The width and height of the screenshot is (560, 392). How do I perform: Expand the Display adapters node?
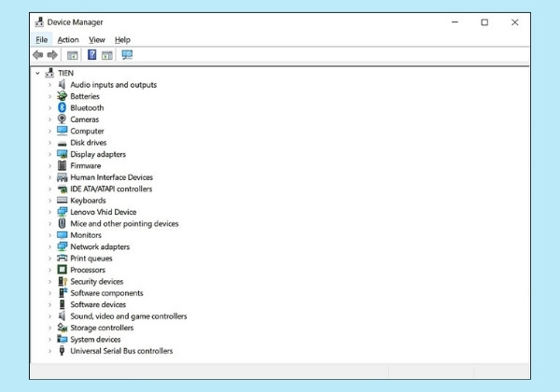tap(50, 154)
